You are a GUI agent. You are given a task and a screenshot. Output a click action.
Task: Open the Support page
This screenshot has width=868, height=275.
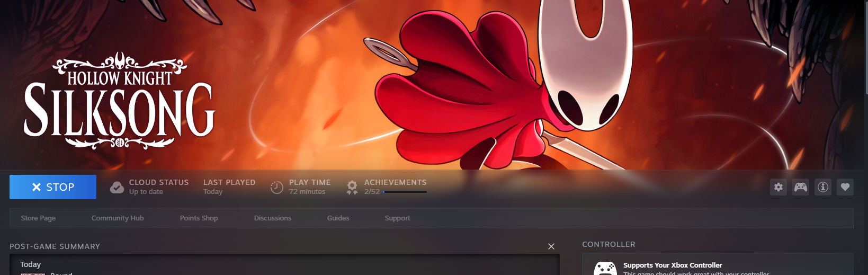click(397, 218)
